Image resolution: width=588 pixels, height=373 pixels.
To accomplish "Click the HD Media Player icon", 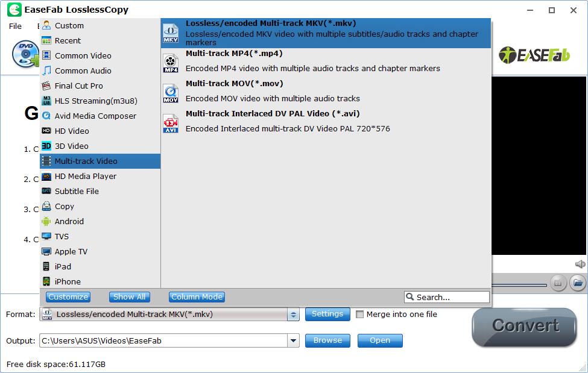I will point(46,176).
